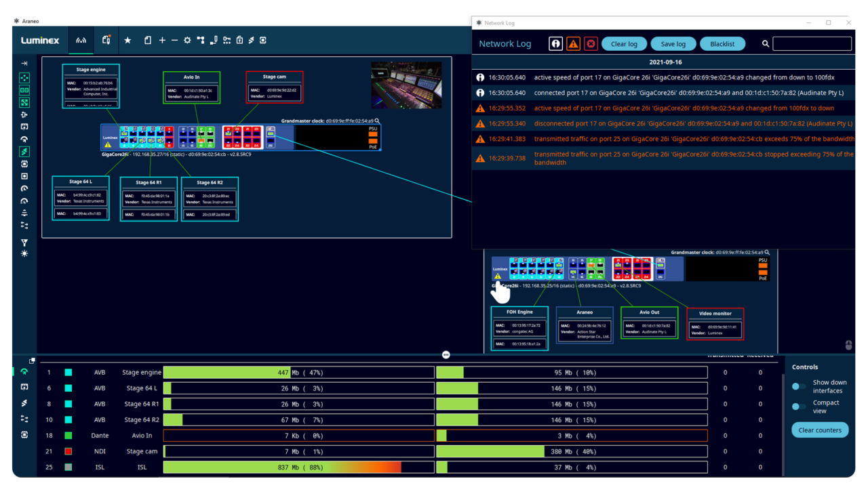Select the Stage 64 R2 device node

(x=210, y=199)
